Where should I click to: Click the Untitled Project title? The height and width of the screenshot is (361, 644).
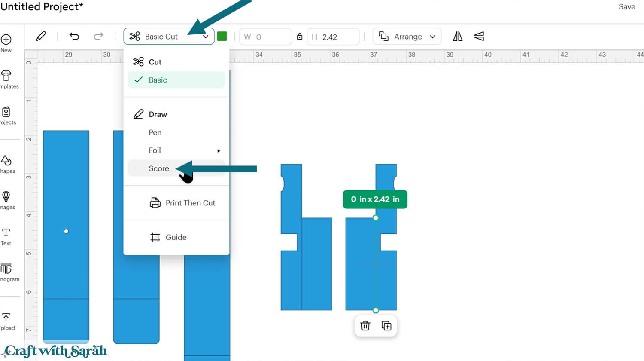click(x=42, y=6)
